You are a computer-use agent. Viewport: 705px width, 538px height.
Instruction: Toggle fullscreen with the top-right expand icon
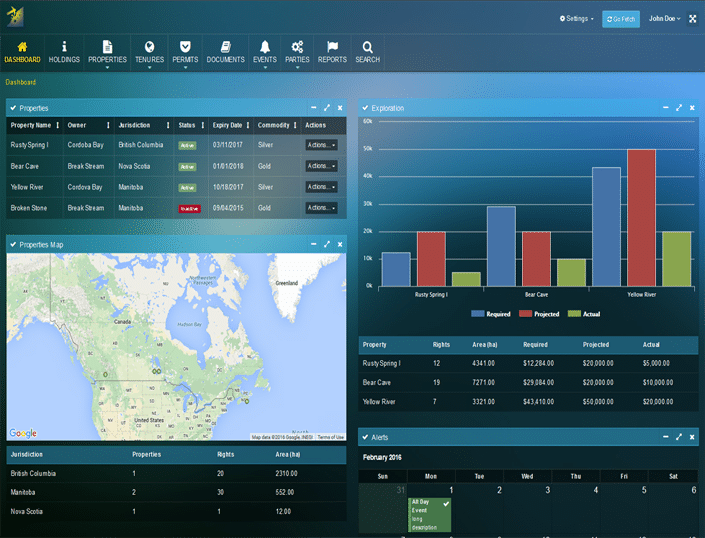[692, 19]
